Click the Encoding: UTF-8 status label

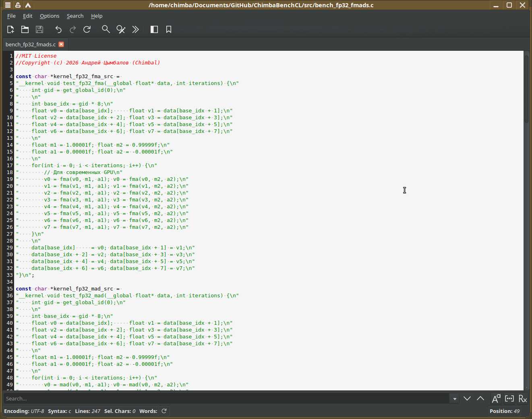click(x=24, y=411)
